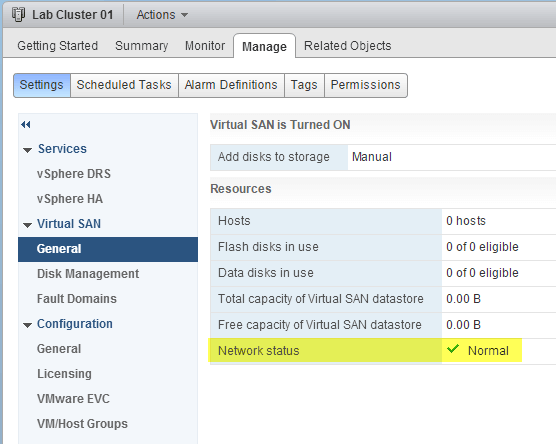Select vSphere HA in the sidebar
This screenshot has width=556, height=444.
tap(70, 199)
